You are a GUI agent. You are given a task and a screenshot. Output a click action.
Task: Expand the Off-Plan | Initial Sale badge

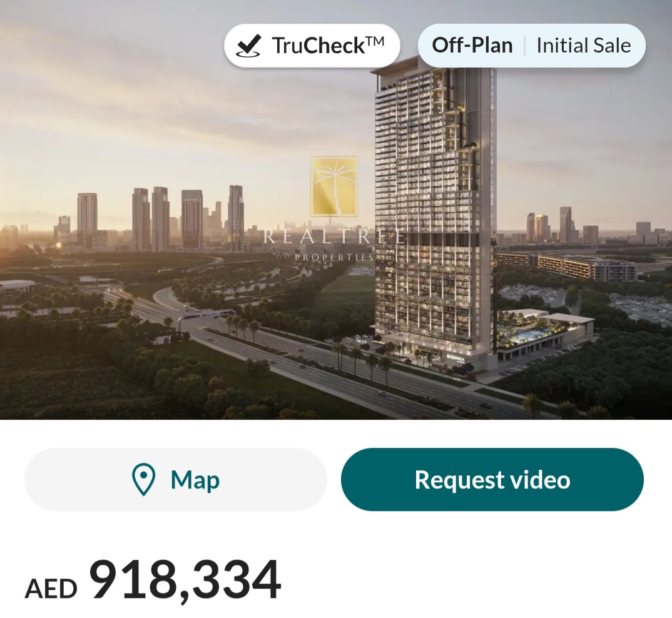point(531,44)
